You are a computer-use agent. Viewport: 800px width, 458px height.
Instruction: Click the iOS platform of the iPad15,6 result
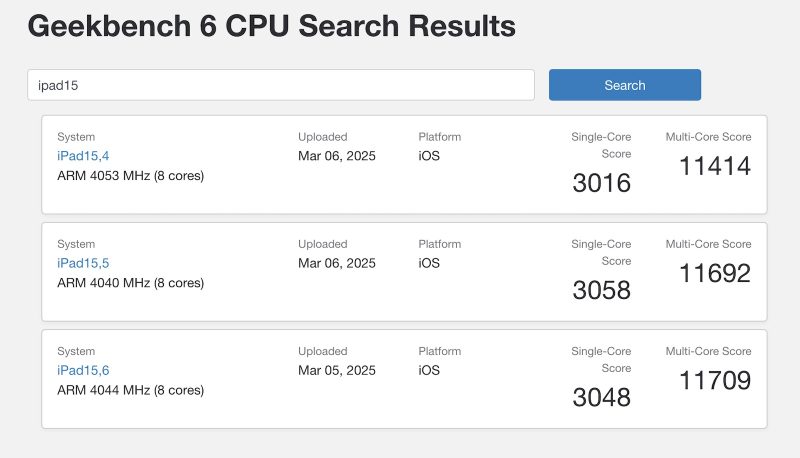tap(429, 370)
